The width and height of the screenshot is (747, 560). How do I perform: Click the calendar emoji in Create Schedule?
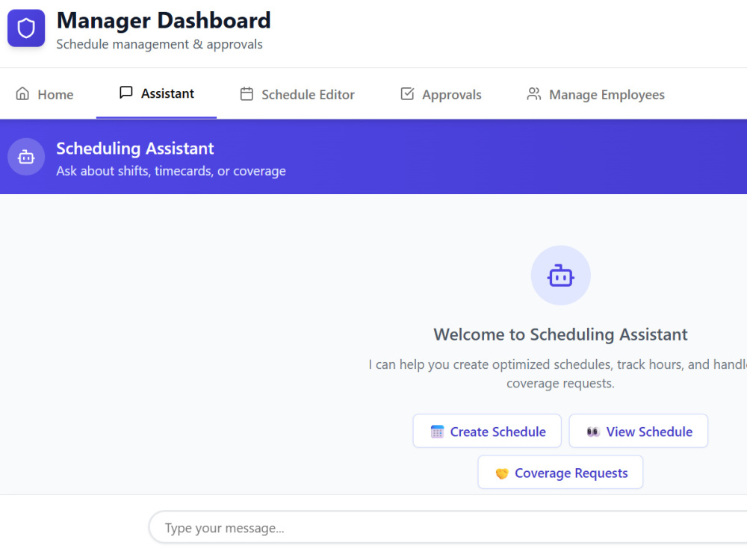pyautogui.click(x=437, y=432)
